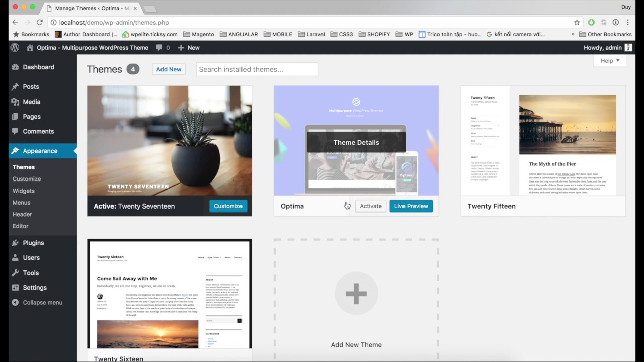Open Header submenu link
The image size is (644, 362).
click(22, 214)
